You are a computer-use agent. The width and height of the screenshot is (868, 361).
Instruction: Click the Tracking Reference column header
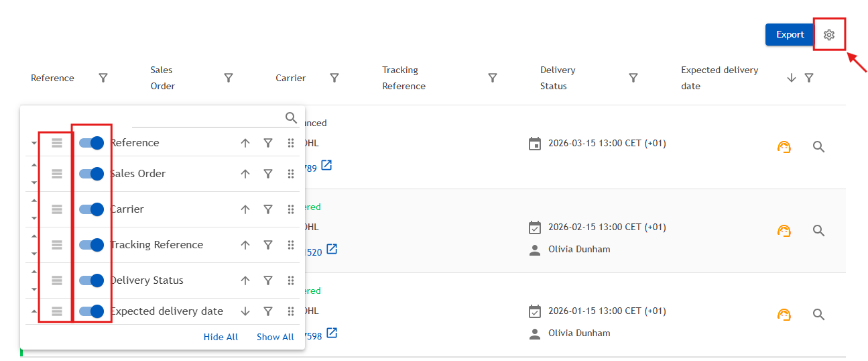point(404,78)
